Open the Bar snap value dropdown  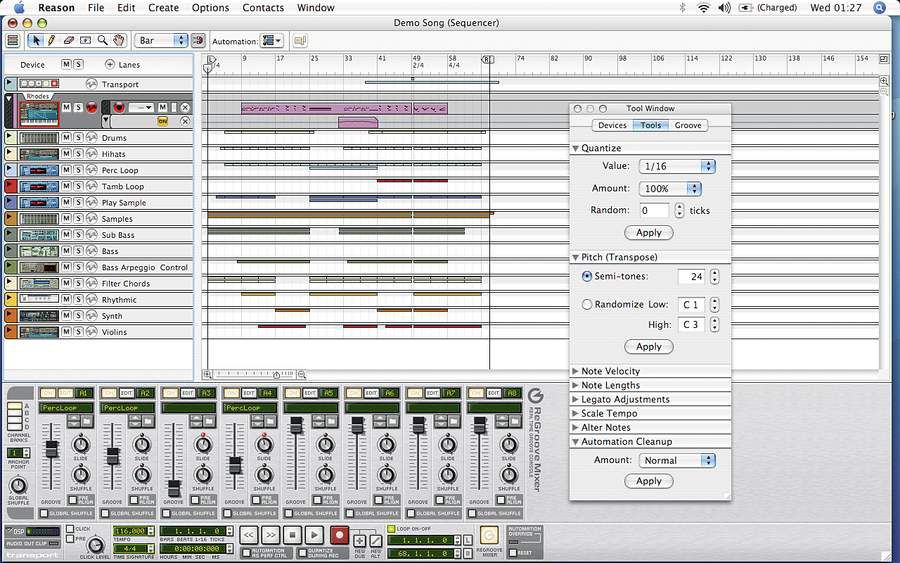(x=161, y=41)
